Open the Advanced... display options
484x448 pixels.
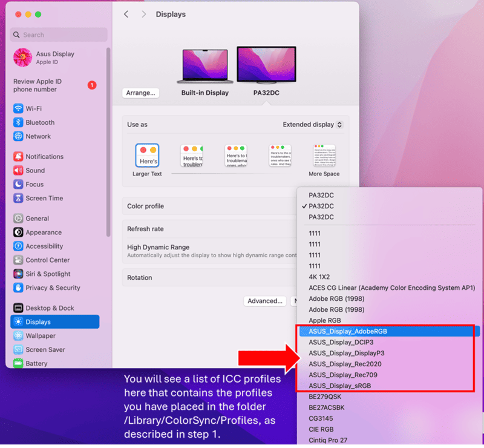coord(265,301)
